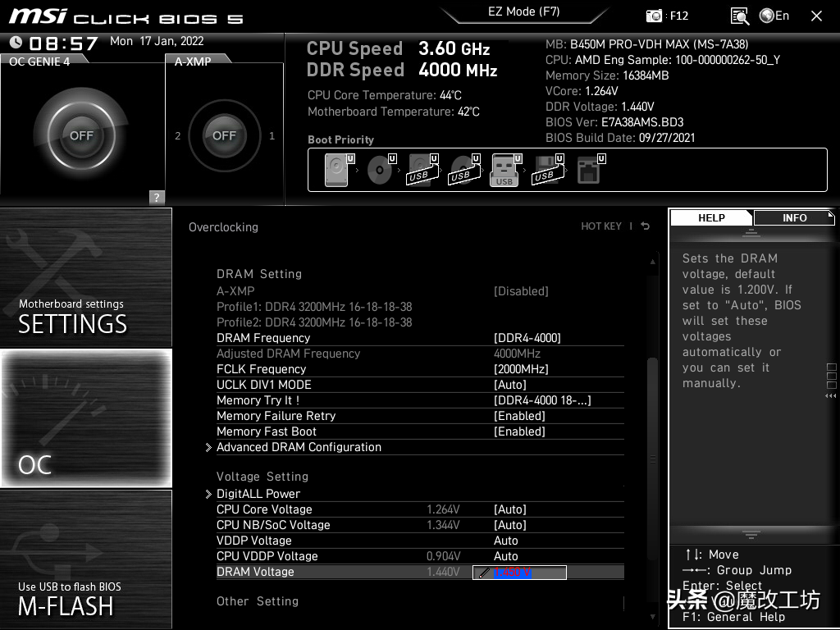The image size is (840, 630).
Task: Change the CPU NB/SoC Voltage [Auto] setting
Action: (x=510, y=525)
